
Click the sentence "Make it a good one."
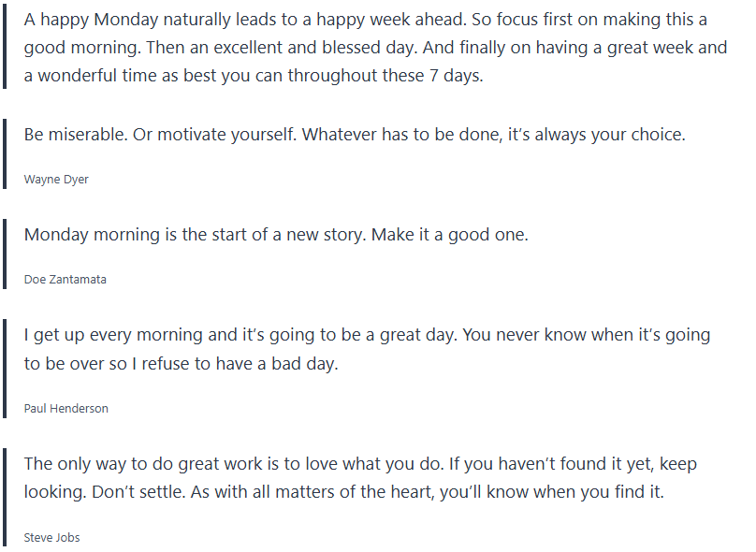(x=450, y=235)
